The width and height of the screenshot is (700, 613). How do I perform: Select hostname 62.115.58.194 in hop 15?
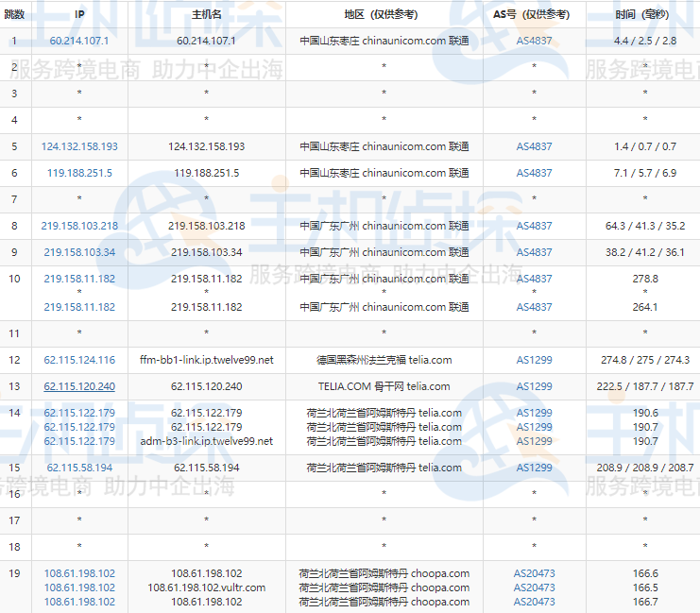(206, 468)
